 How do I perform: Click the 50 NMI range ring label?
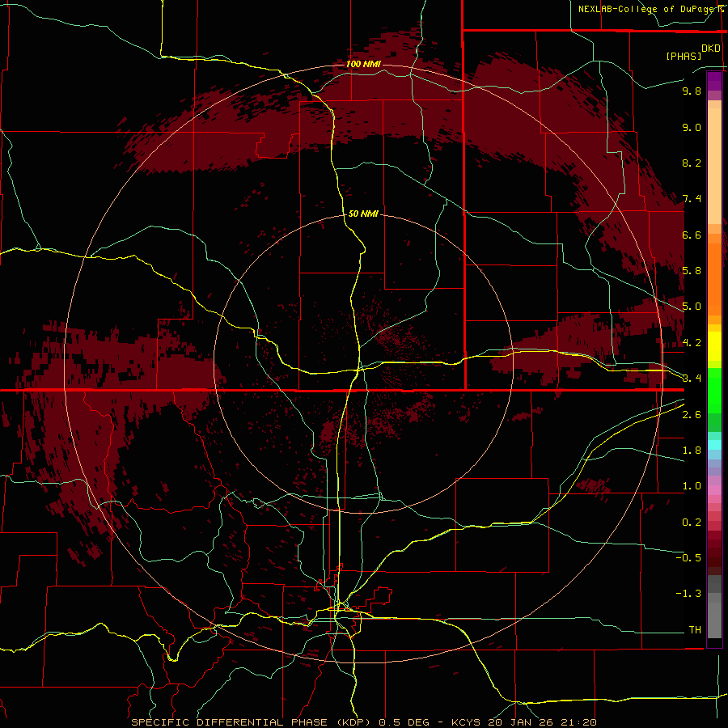tap(363, 214)
